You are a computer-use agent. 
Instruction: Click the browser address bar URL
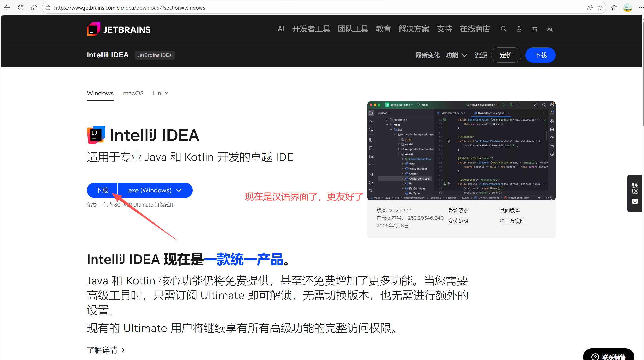point(129,8)
